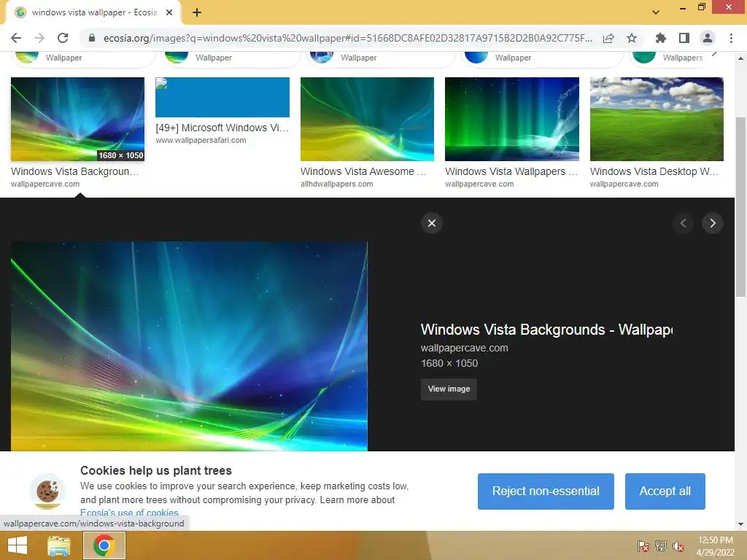Image resolution: width=747 pixels, height=560 pixels.
Task: Share this page via the share icon
Action: [x=608, y=38]
